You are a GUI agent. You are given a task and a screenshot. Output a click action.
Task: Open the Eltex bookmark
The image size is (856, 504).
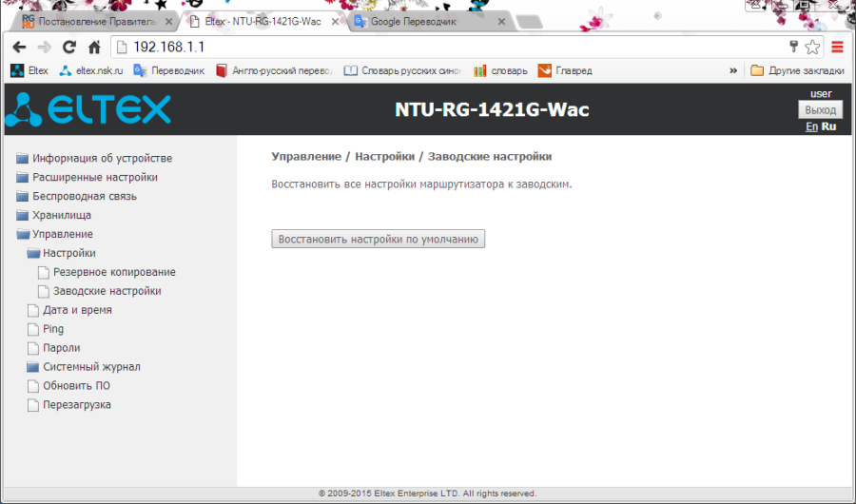tap(29, 70)
